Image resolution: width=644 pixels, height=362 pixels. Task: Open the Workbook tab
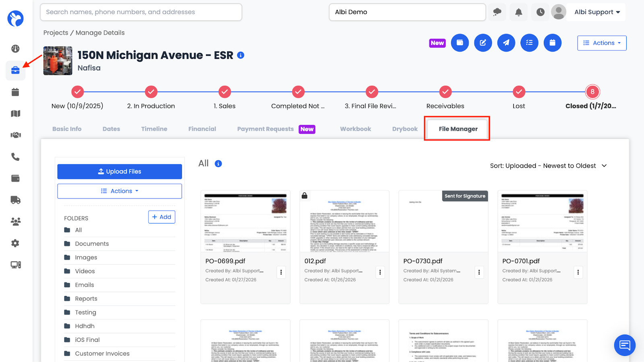[355, 129]
